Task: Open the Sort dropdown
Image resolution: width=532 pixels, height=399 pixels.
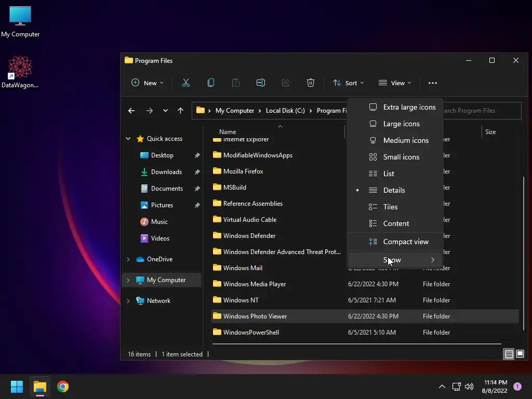Action: click(349, 83)
